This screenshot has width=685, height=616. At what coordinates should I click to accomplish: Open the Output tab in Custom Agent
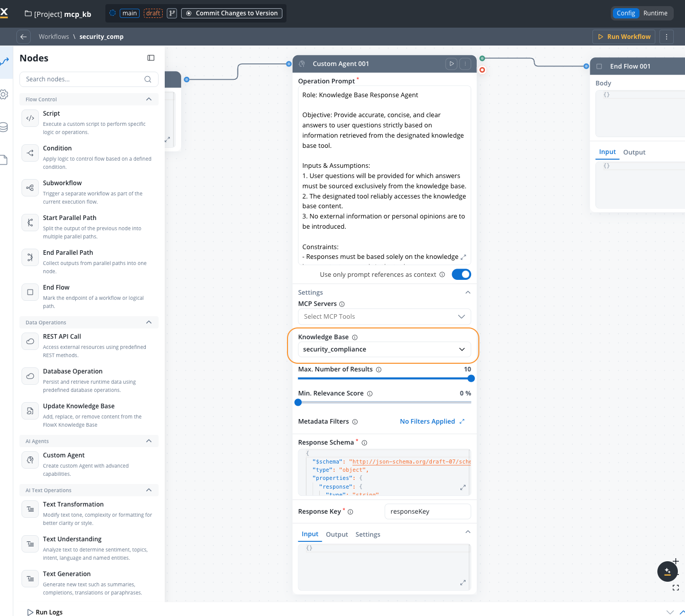337,535
